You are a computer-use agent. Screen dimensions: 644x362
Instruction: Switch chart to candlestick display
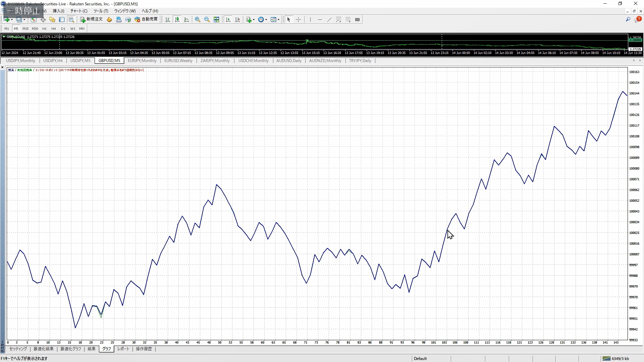click(x=177, y=19)
